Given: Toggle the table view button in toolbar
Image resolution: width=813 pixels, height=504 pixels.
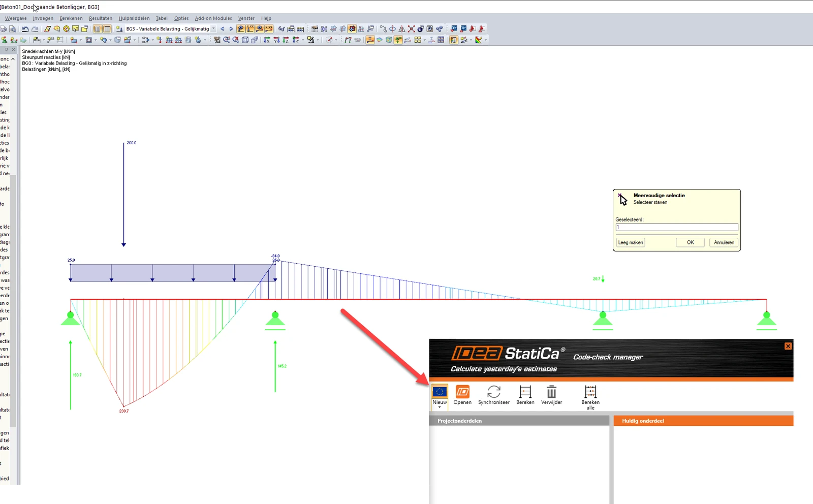Looking at the screenshot, I should point(107,29).
